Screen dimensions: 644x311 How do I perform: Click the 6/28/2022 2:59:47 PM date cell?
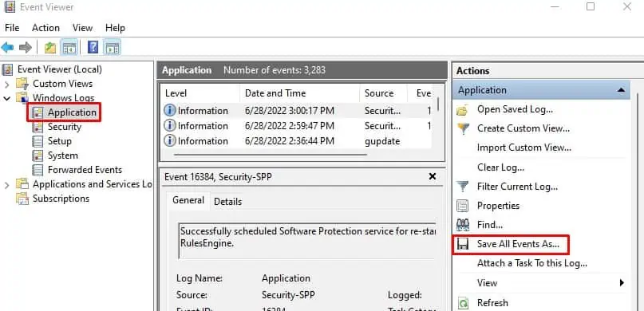click(289, 126)
